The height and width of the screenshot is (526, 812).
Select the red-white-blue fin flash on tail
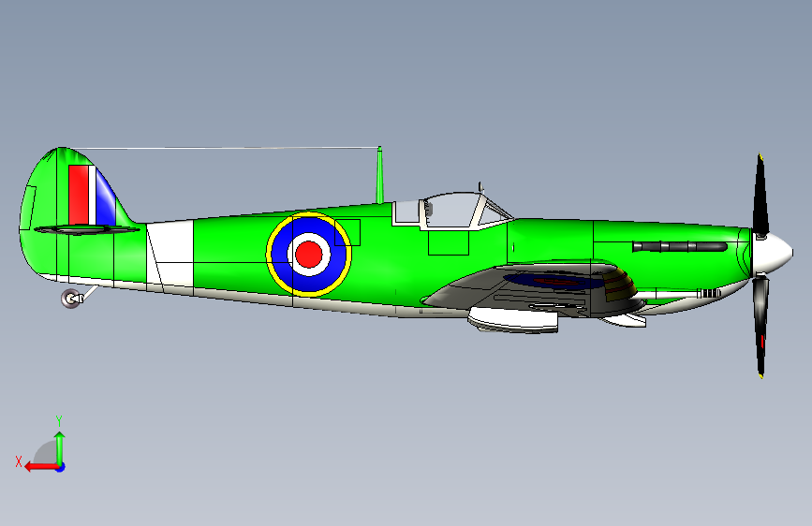click(x=92, y=196)
